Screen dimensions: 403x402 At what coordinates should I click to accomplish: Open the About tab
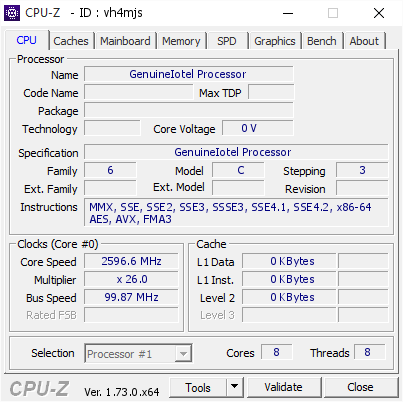[364, 41]
